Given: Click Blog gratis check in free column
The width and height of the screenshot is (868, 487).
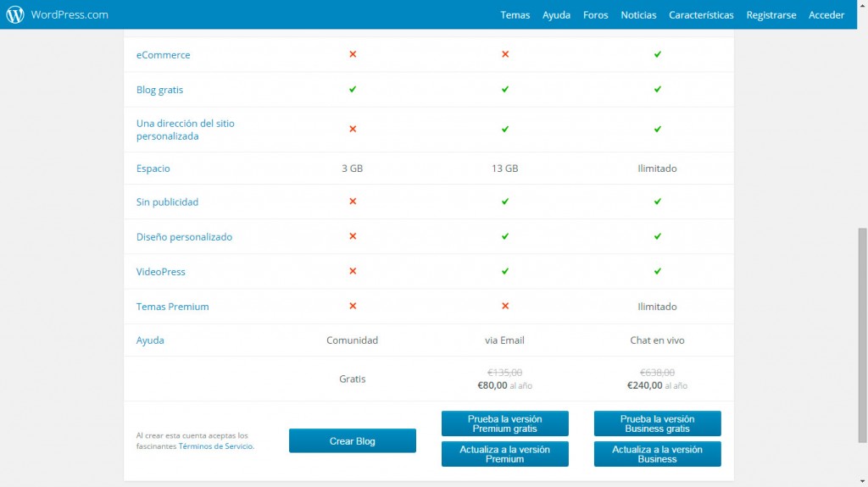Looking at the screenshot, I should click(353, 89).
